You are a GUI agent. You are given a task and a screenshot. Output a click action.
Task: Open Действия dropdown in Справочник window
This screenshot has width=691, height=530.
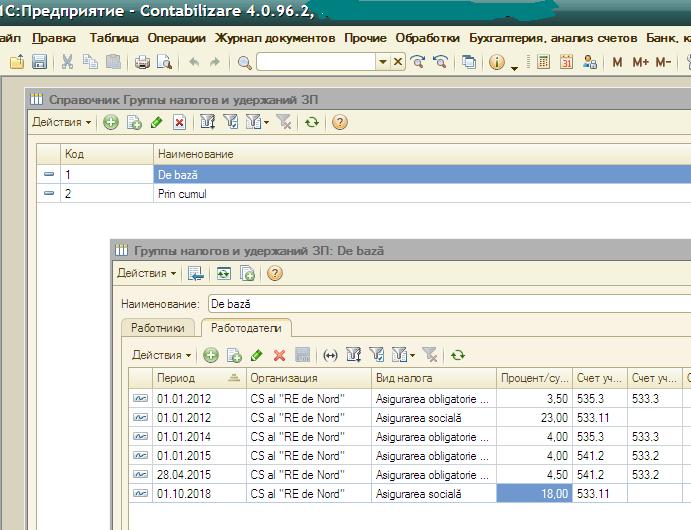pyautogui.click(x=61, y=122)
